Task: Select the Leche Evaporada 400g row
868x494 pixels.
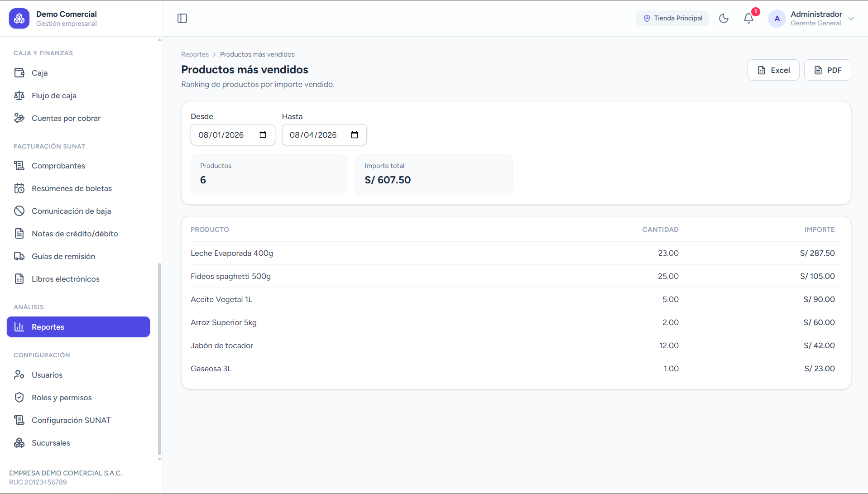Action: click(x=516, y=253)
